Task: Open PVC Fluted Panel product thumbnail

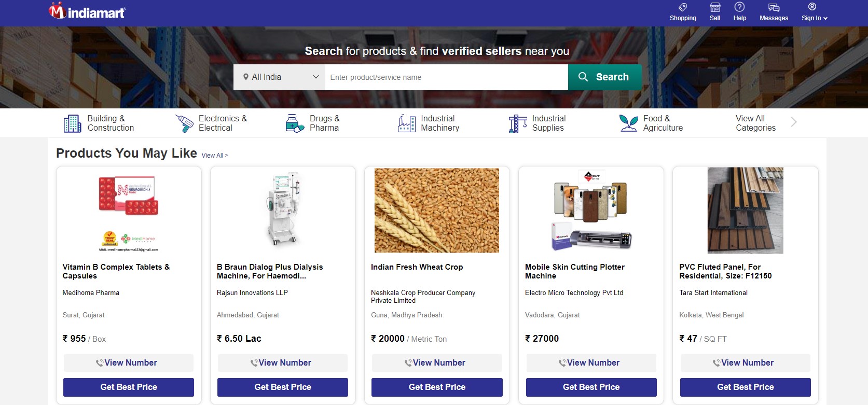Action: click(x=746, y=210)
